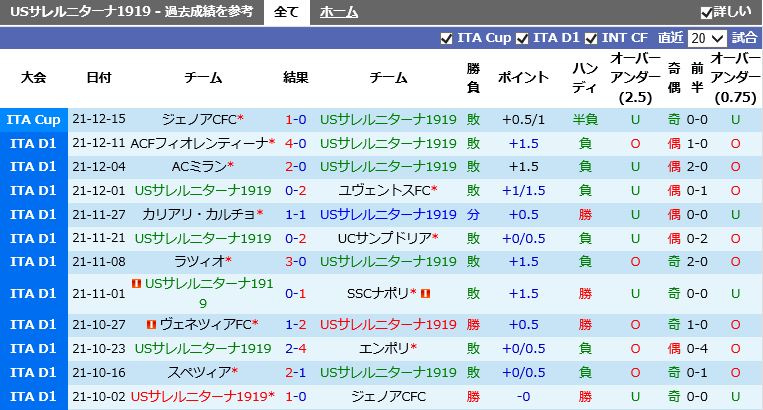Open ジェノアCFC team link on 21-12-15
This screenshot has width=763, height=410.
coord(199,119)
